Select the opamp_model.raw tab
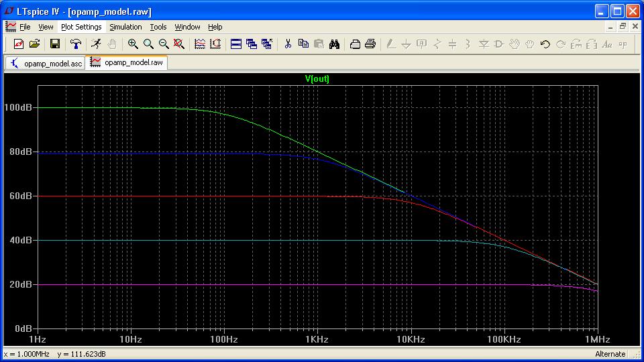Screen dimensions: 644x362 click(x=127, y=62)
